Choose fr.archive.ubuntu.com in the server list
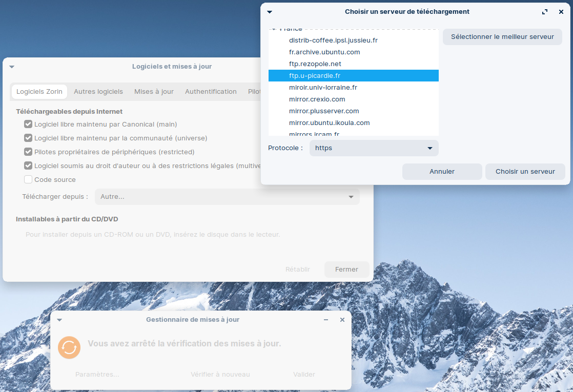 (x=324, y=52)
